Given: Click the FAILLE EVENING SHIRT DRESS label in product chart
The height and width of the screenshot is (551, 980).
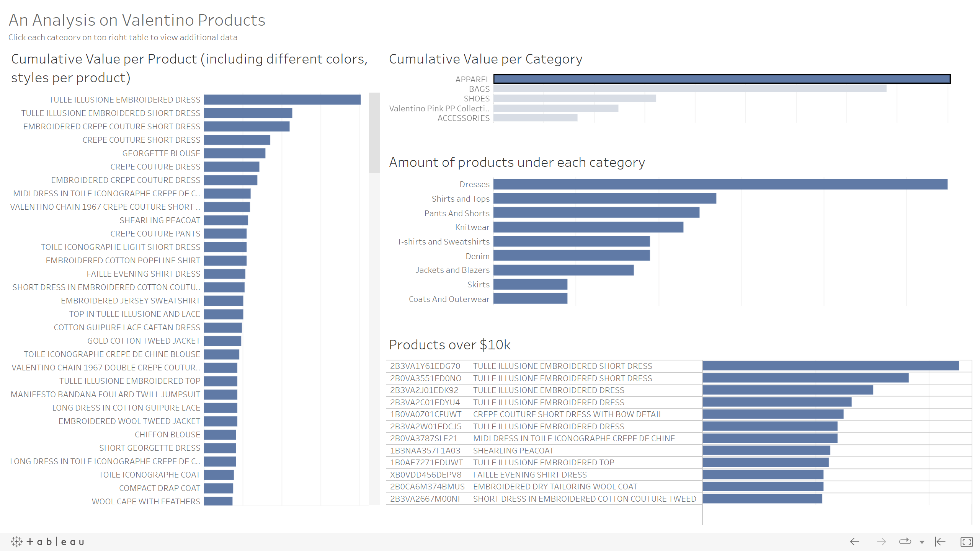Looking at the screenshot, I should (x=144, y=274).
